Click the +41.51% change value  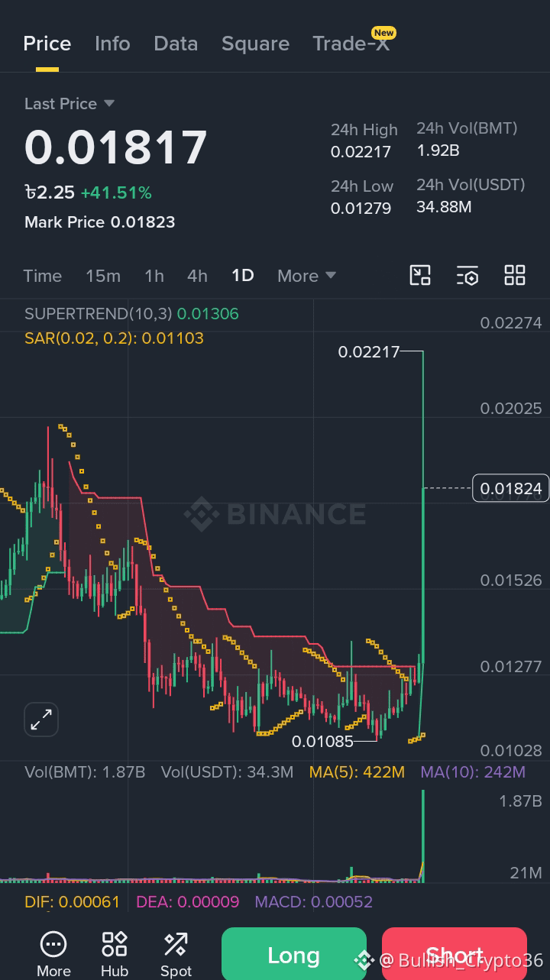click(x=116, y=192)
